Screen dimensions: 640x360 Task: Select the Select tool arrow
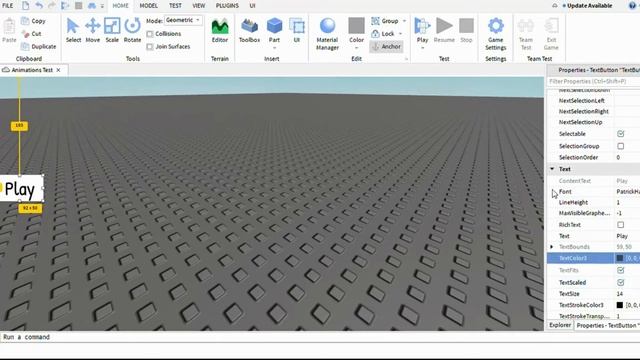[x=73, y=30]
